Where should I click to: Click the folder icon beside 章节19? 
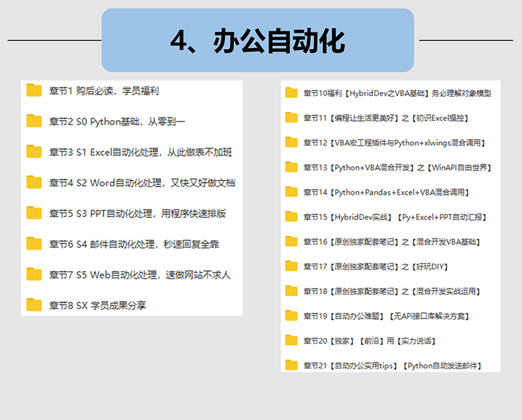(292, 316)
